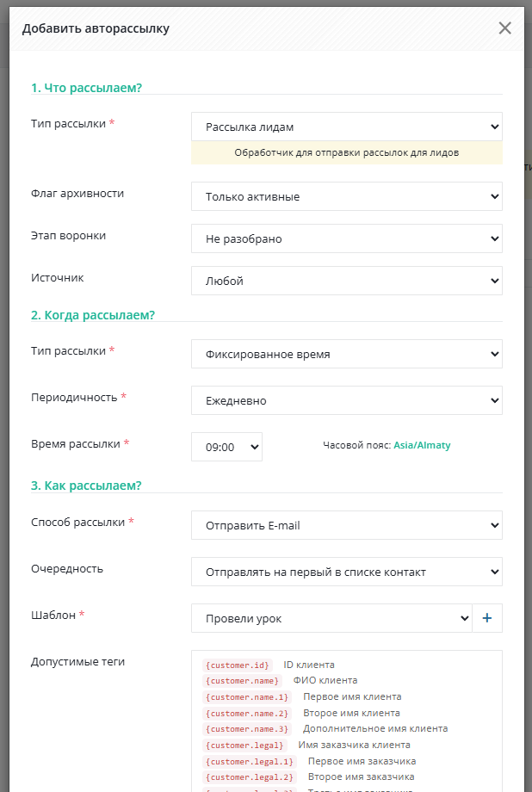Expand the 'Только активные' archive flag dropdown
Viewport: 532px width, 792px height.
pyautogui.click(x=346, y=196)
